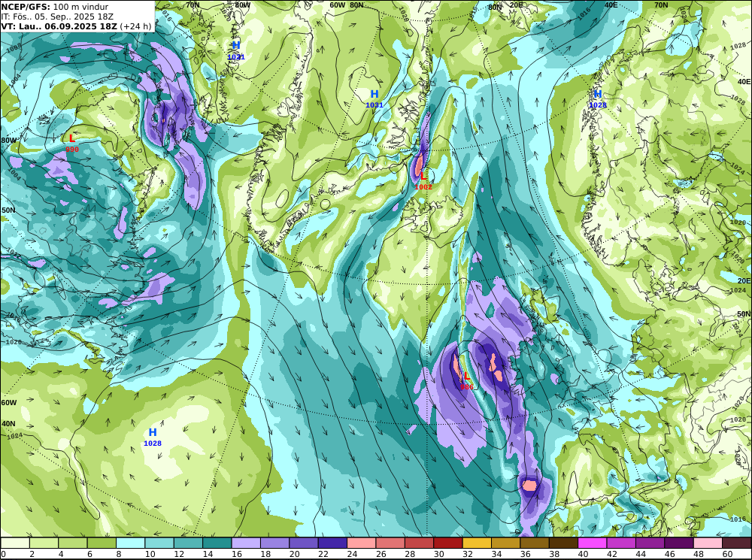The height and width of the screenshot is (560, 752).
Task: Click the legend value '0'
Action: tap(3, 554)
